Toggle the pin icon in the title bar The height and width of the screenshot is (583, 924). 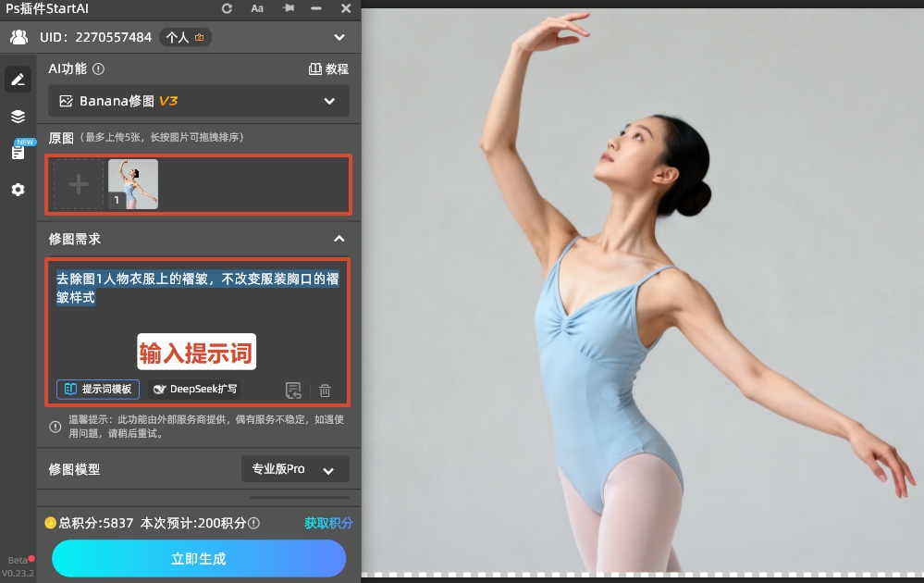[x=289, y=8]
